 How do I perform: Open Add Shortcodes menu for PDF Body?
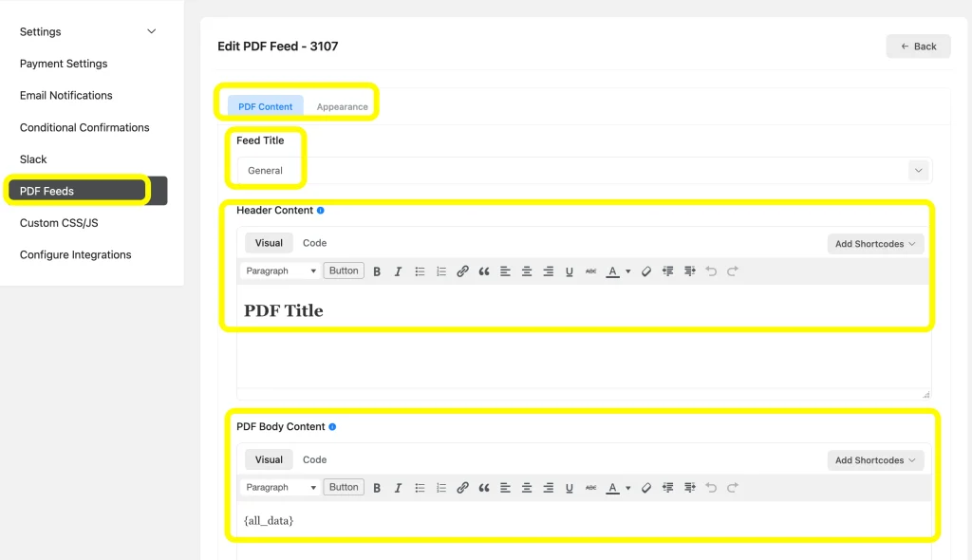click(875, 460)
